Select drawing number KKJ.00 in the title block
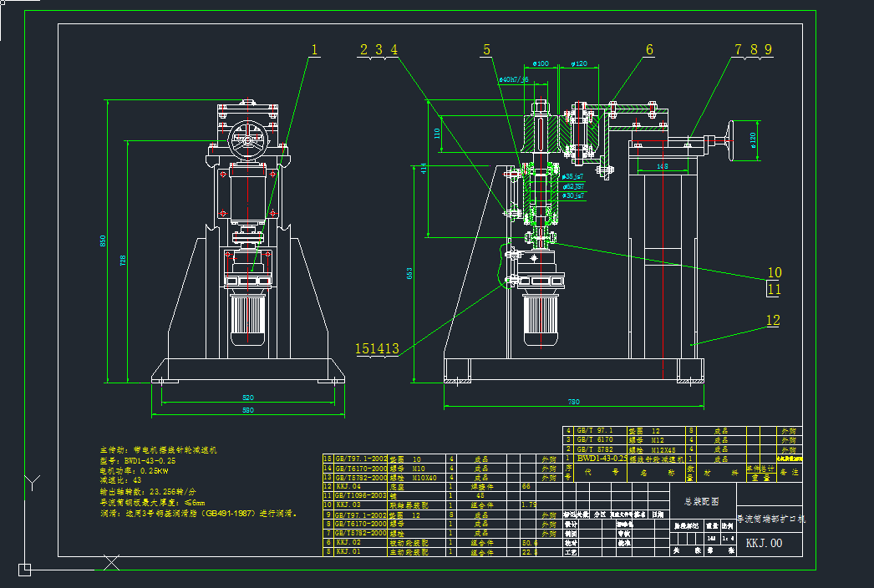874x588 pixels. click(x=765, y=544)
